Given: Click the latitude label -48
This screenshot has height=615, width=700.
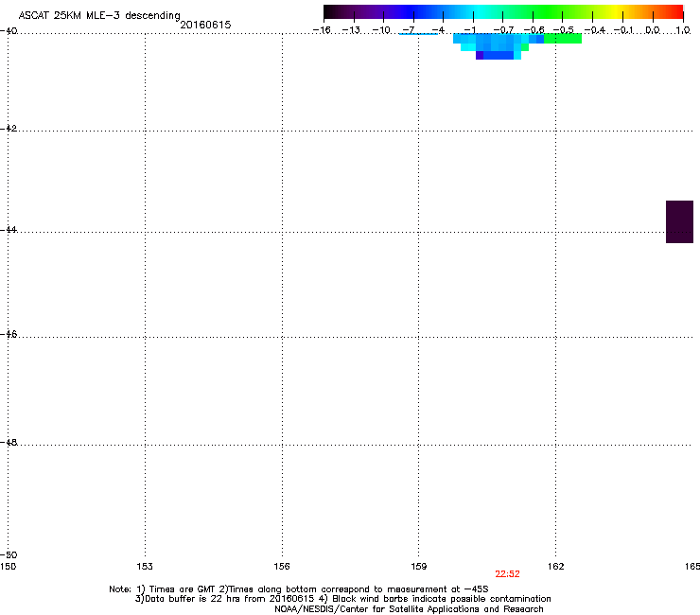Looking at the screenshot, I should click(x=9, y=442).
